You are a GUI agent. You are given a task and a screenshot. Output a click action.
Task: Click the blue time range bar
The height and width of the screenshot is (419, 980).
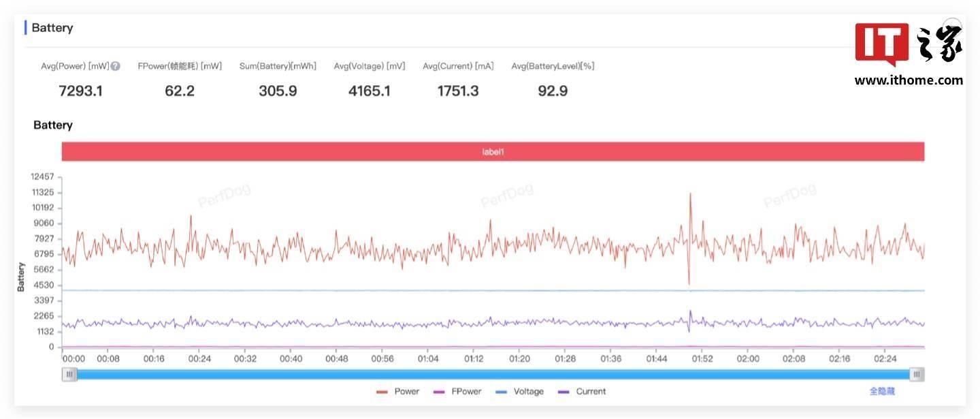(x=493, y=374)
